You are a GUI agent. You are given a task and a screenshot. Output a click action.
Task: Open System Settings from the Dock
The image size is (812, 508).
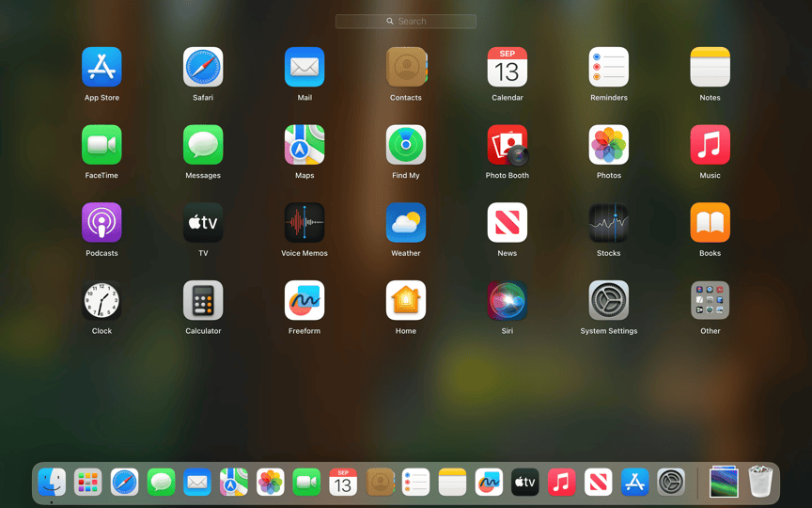click(671, 482)
